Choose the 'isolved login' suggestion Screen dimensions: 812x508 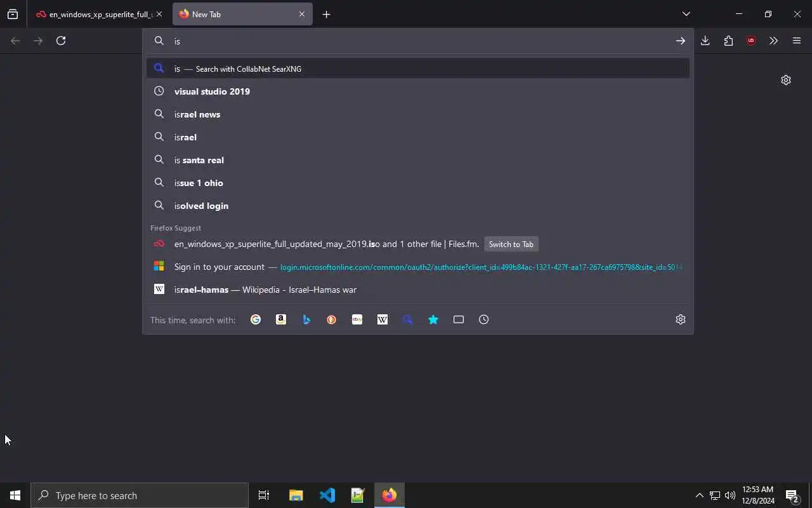(x=418, y=206)
